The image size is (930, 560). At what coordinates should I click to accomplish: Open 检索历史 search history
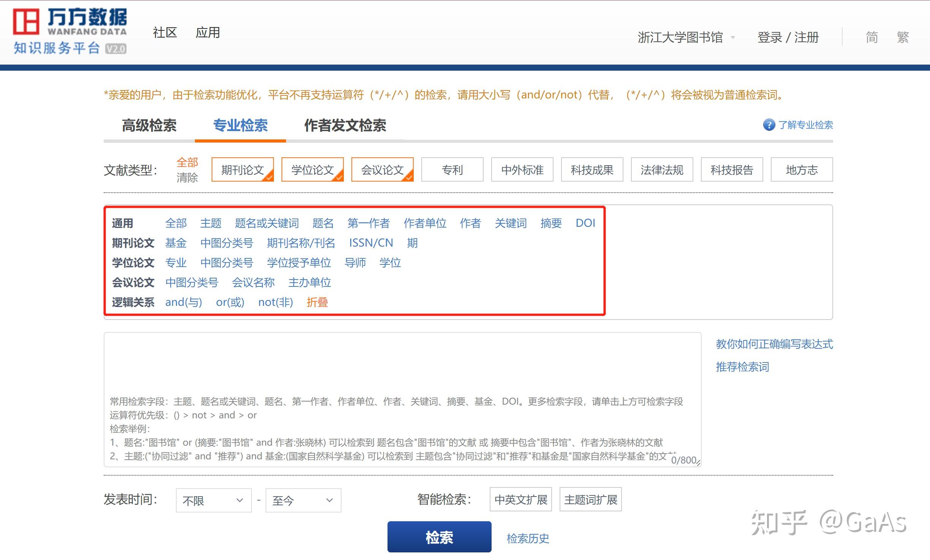(527, 538)
